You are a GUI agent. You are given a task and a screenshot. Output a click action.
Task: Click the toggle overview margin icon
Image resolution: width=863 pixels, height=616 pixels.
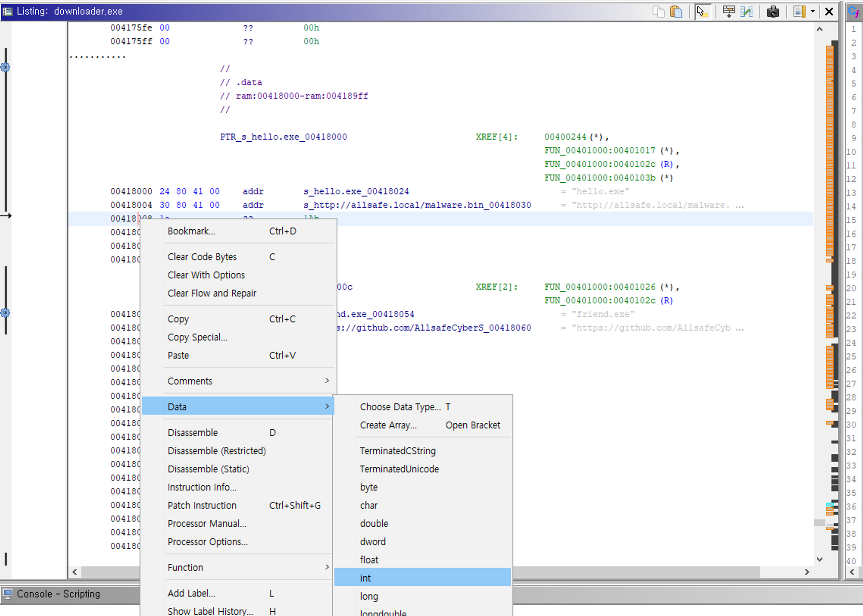[x=799, y=11]
